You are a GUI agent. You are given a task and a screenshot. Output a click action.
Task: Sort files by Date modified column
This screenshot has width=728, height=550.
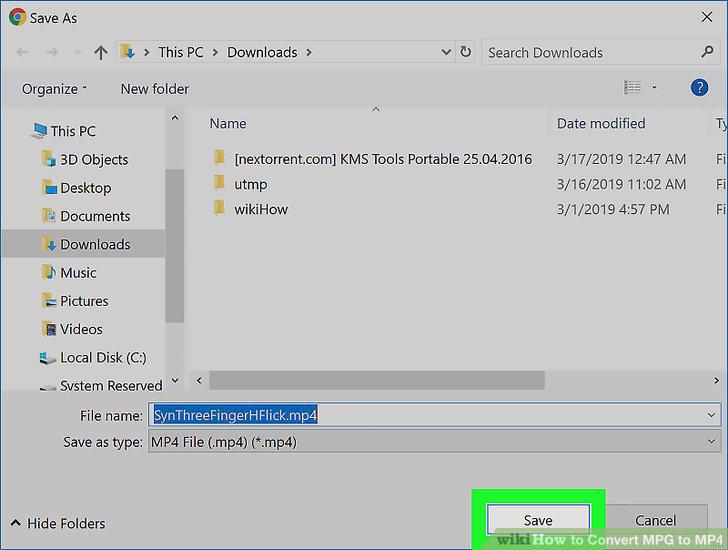pyautogui.click(x=601, y=123)
